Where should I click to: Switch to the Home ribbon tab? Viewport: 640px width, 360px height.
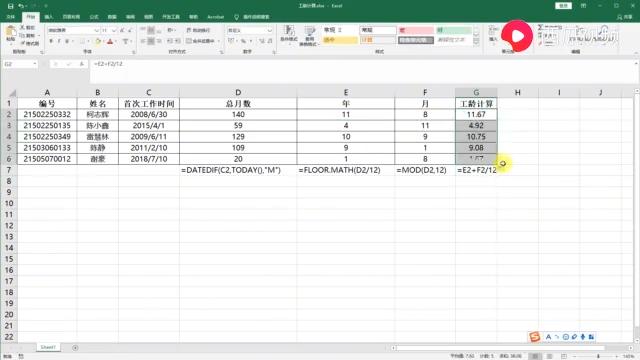31,17
